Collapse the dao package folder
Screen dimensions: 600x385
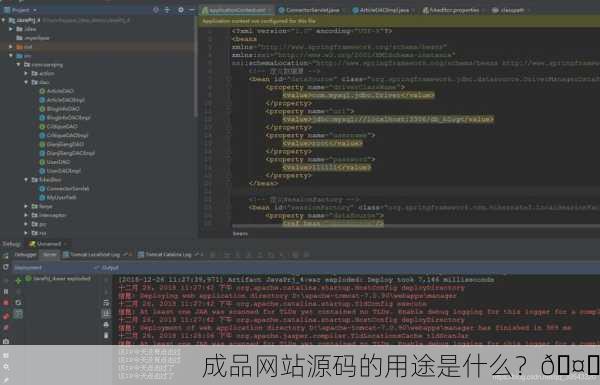tap(26, 82)
